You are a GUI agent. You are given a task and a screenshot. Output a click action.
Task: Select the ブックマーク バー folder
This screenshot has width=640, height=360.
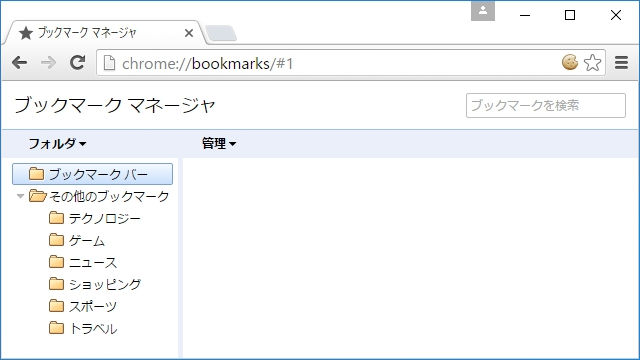(x=93, y=174)
